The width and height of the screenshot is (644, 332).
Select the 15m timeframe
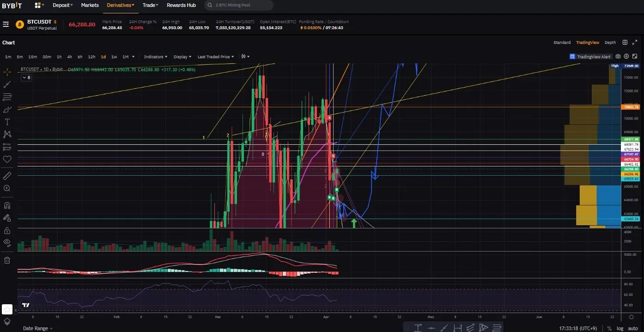pyautogui.click(x=33, y=57)
